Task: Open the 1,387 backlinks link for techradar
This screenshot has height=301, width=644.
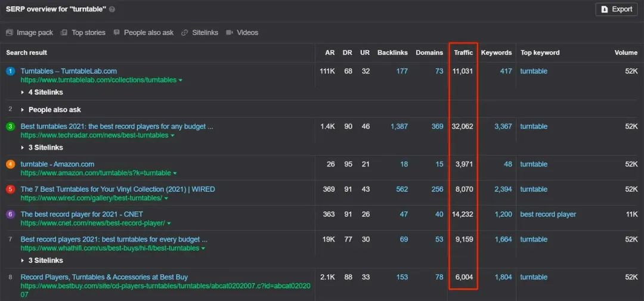Action: [x=399, y=126]
